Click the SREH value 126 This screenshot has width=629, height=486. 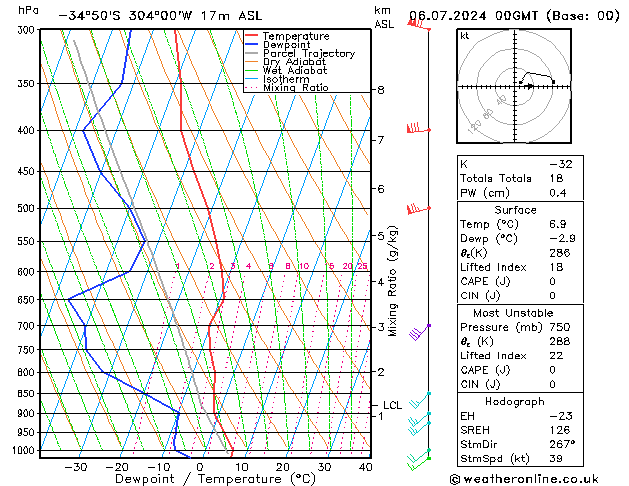coord(560,430)
